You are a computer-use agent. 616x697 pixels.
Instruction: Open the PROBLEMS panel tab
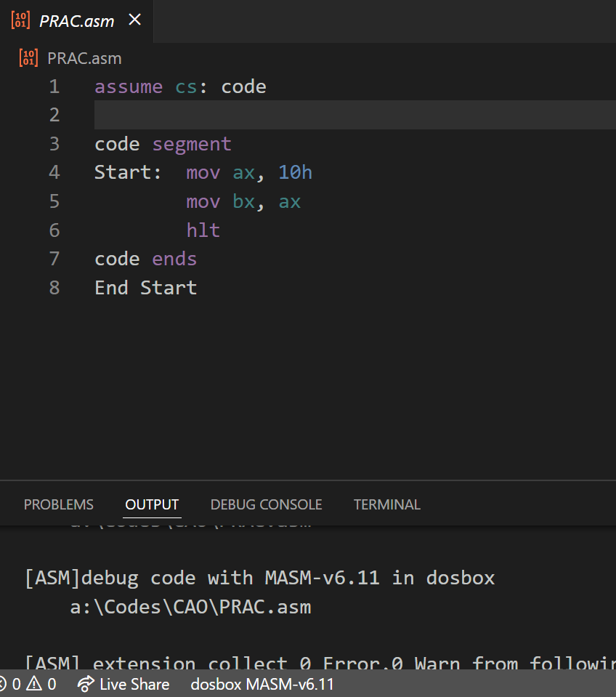[59, 504]
